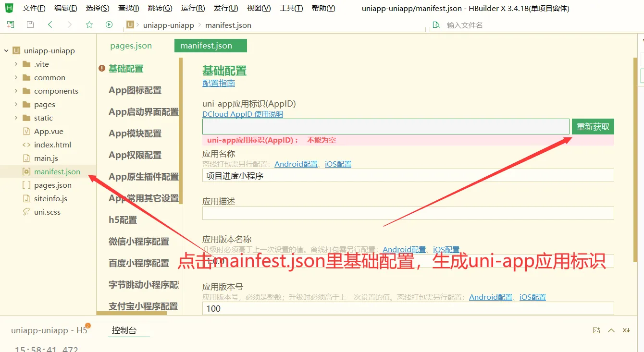The image size is (644, 352).
Task: Open the 配置指南 link
Action: point(219,83)
